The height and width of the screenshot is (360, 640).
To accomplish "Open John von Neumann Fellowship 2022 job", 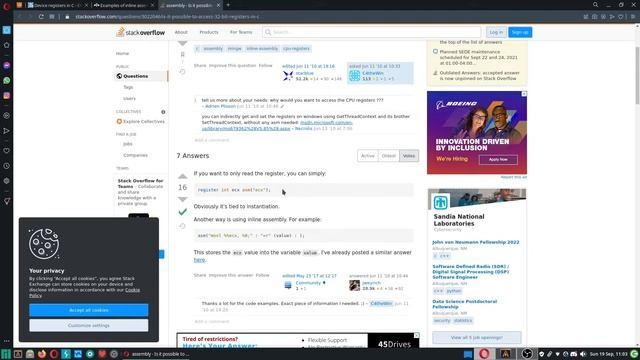I will [x=476, y=242].
